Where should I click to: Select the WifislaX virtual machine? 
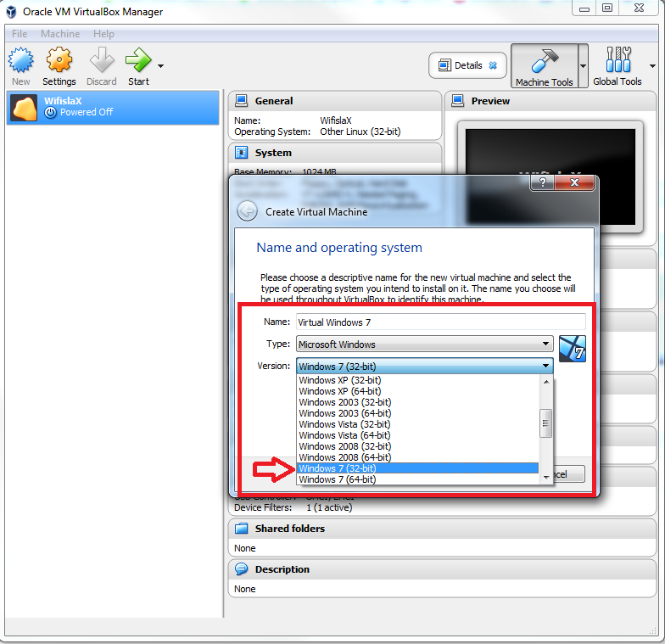(113, 107)
